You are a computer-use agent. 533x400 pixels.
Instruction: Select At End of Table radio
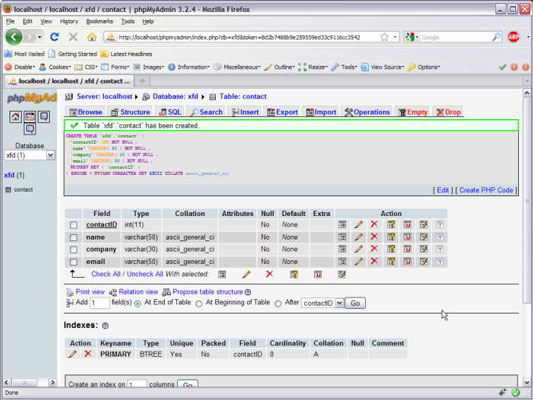point(138,303)
